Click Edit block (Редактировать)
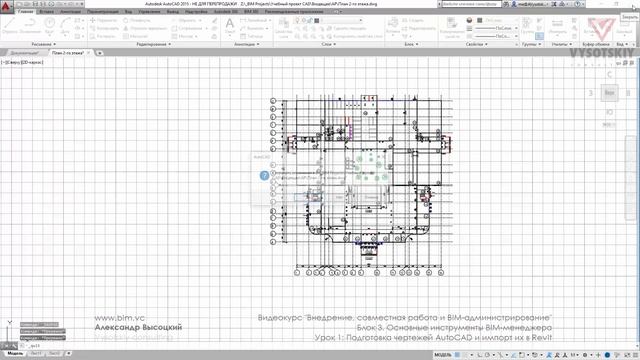 click(x=419, y=28)
